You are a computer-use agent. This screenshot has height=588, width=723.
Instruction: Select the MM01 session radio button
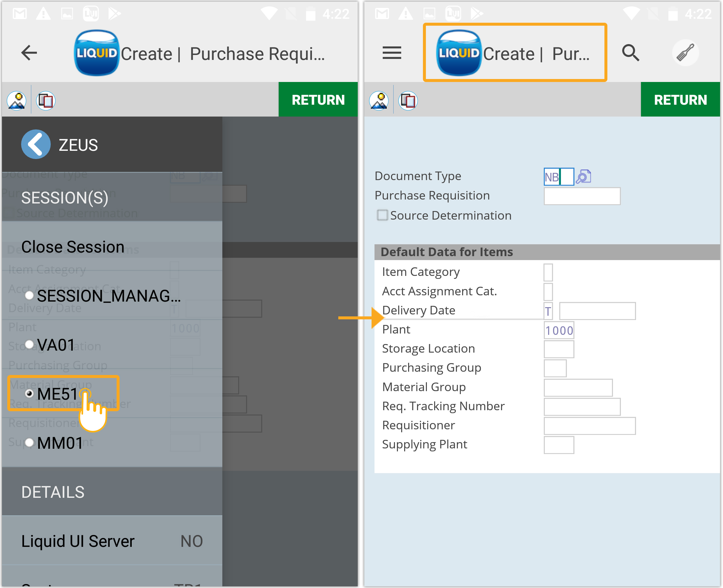pos(29,443)
